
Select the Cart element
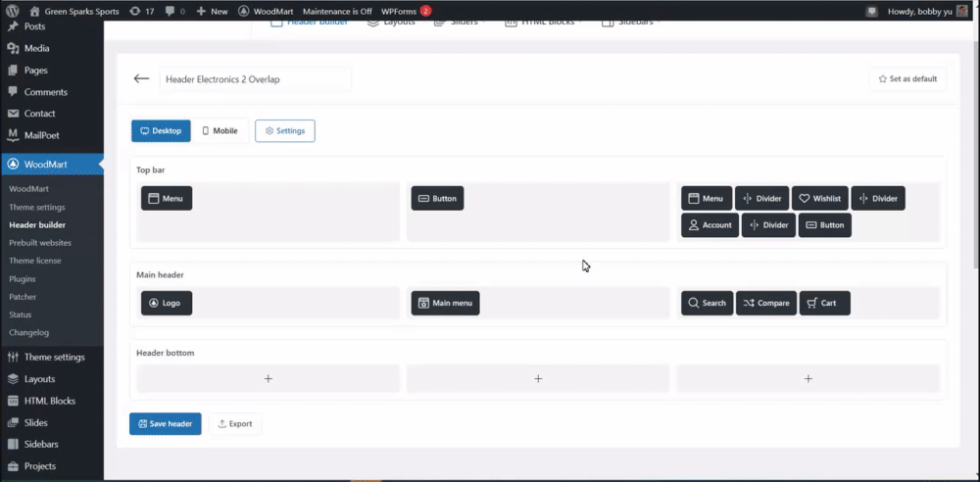click(x=824, y=303)
